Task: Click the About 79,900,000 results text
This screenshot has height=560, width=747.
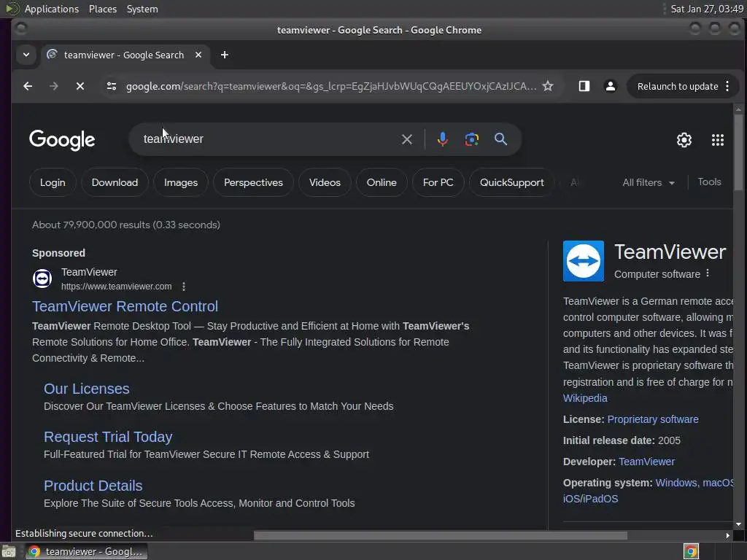Action: pos(126,225)
